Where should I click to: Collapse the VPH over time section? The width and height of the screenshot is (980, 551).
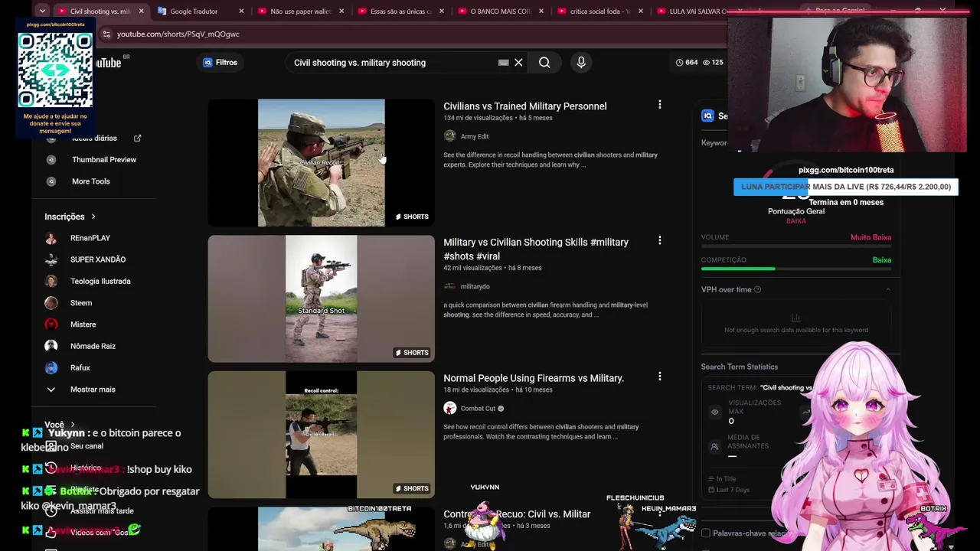(888, 290)
